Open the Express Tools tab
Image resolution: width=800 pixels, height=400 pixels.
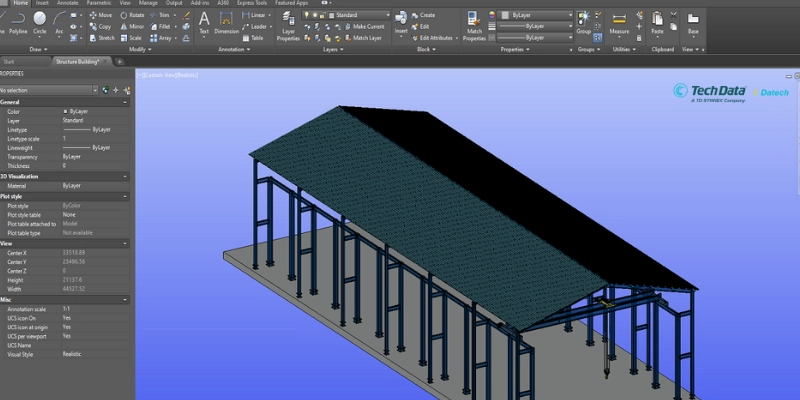tap(252, 3)
